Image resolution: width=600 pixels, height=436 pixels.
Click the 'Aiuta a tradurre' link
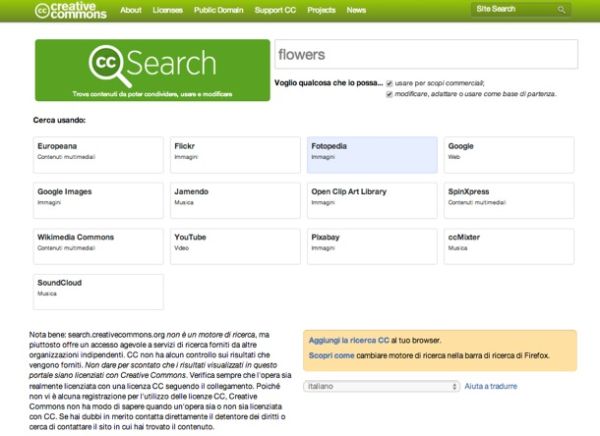492,385
